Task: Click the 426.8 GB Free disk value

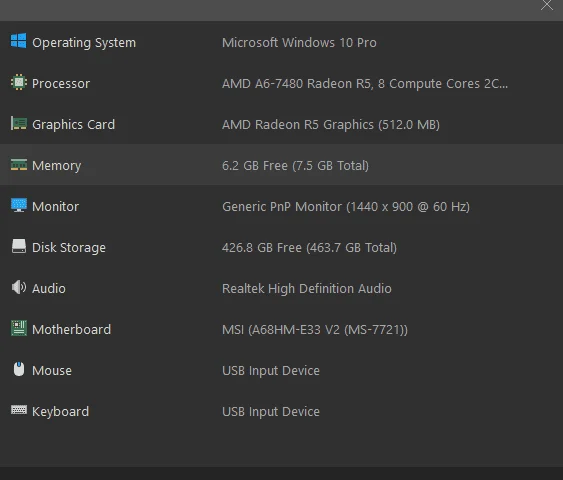Action: pos(310,248)
